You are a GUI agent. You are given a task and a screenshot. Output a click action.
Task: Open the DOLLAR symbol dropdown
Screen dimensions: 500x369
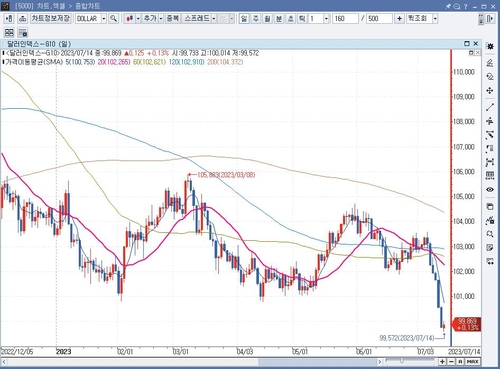pyautogui.click(x=104, y=19)
